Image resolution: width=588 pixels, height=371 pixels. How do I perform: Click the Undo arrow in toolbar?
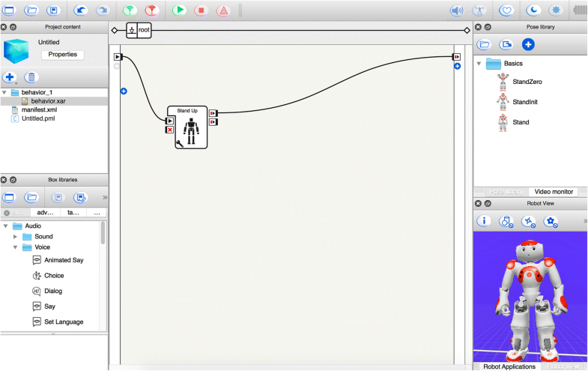[80, 10]
